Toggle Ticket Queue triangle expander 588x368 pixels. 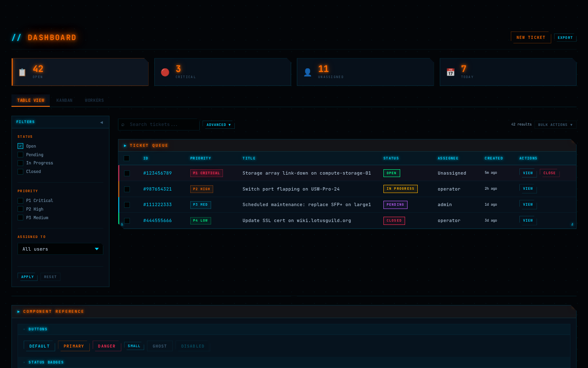(x=125, y=146)
